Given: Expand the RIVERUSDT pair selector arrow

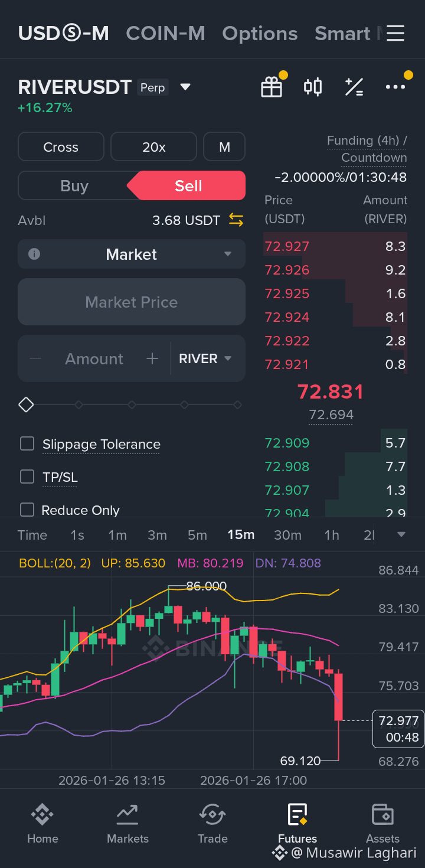Looking at the screenshot, I should click(x=185, y=87).
